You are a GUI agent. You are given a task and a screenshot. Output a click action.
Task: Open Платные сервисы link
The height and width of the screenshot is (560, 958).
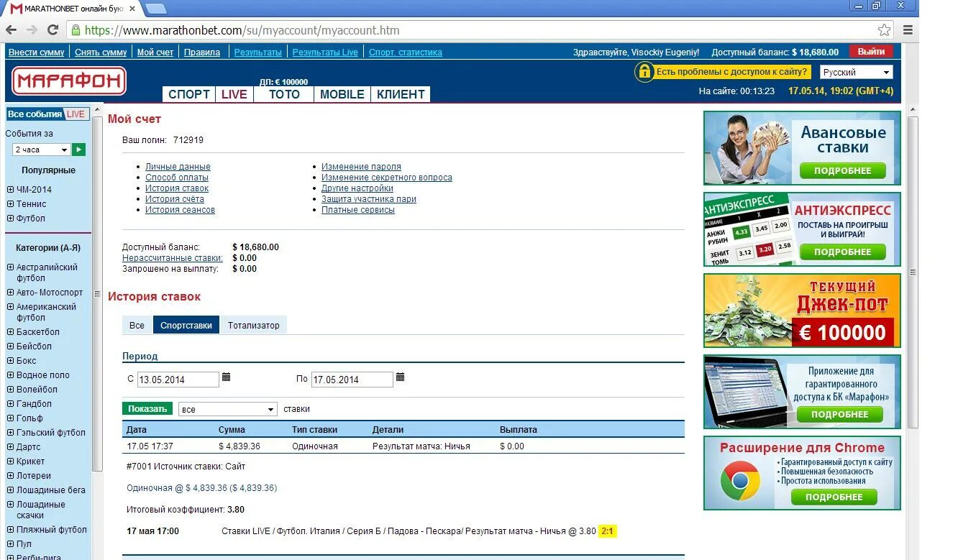click(358, 210)
